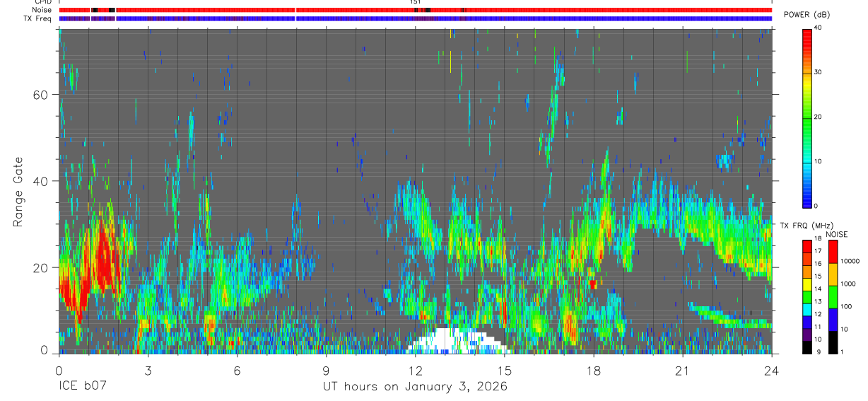The image size is (868, 401).
Task: Click the "0" tick on the POWER colorbar
Action: point(816,206)
